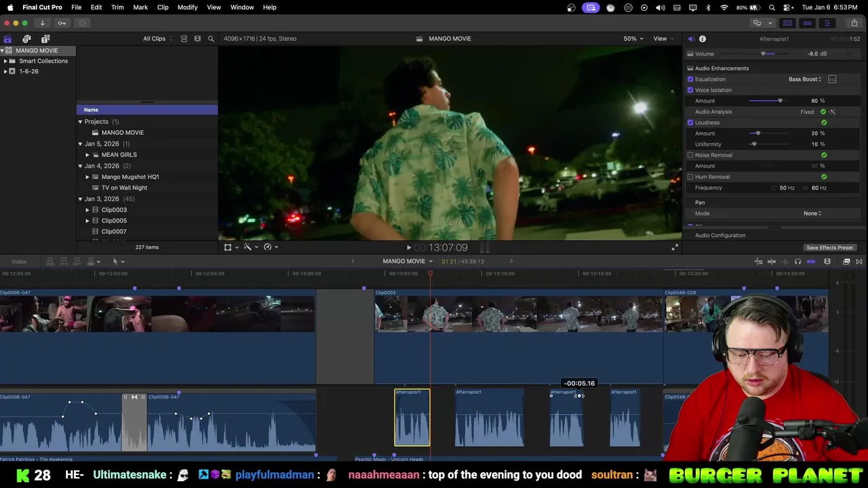Show the Libraries sidebar clapper icon

pyautogui.click(x=7, y=39)
